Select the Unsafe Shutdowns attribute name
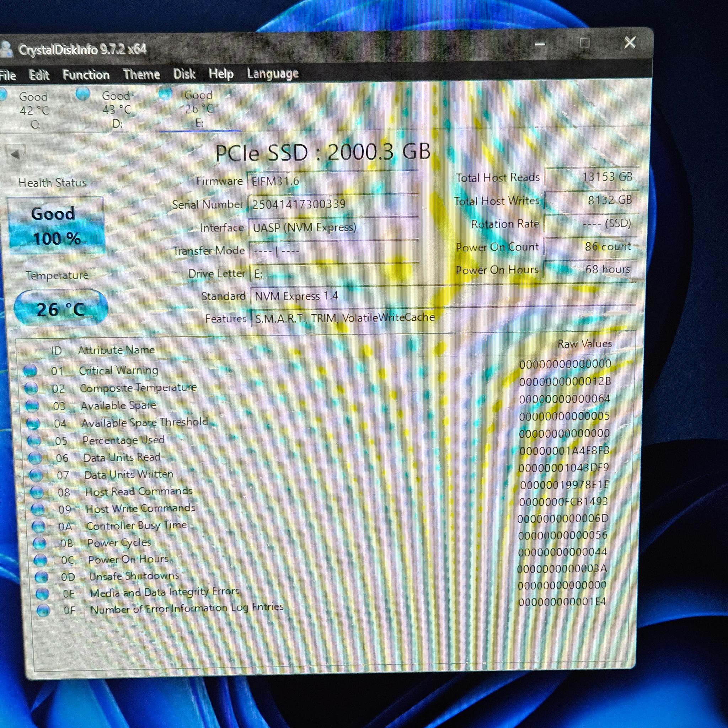 [x=134, y=576]
